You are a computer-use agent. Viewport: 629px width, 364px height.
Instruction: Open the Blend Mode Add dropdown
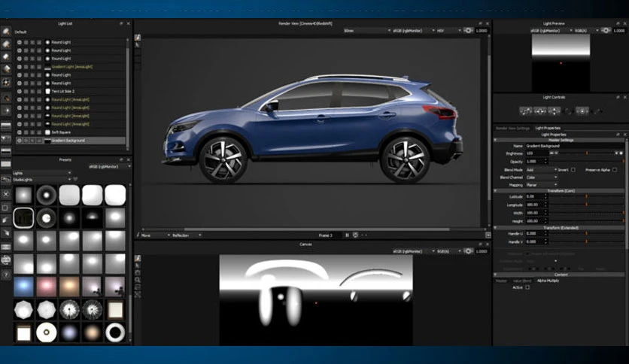click(x=541, y=170)
